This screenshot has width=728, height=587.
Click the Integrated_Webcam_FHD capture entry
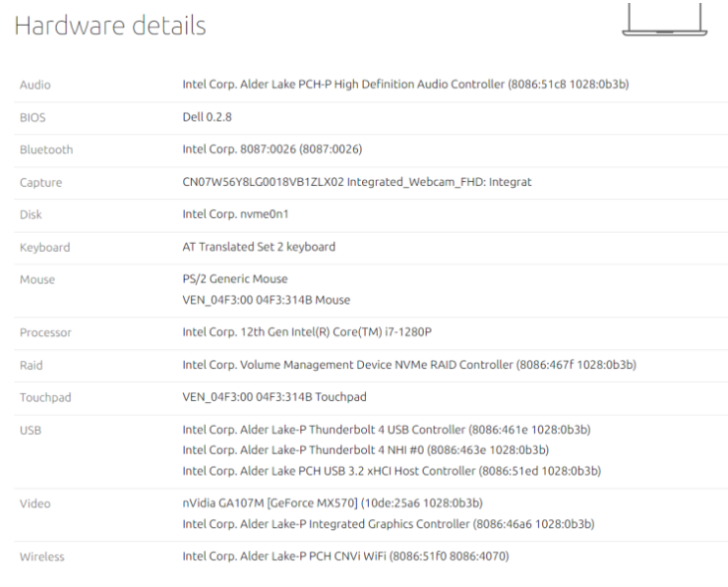pos(357,182)
